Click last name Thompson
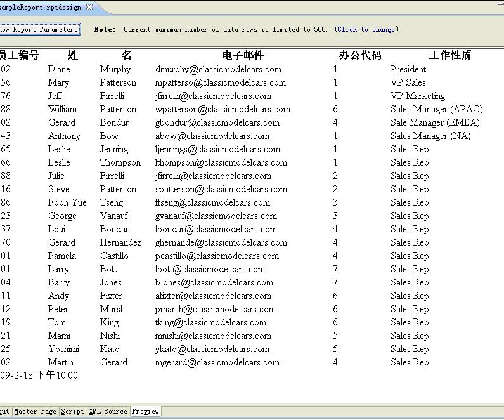Screen dimensions: 504x420 (x=120, y=162)
